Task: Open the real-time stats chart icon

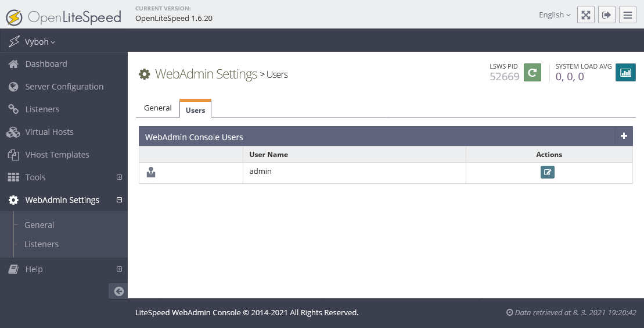Action: click(625, 73)
